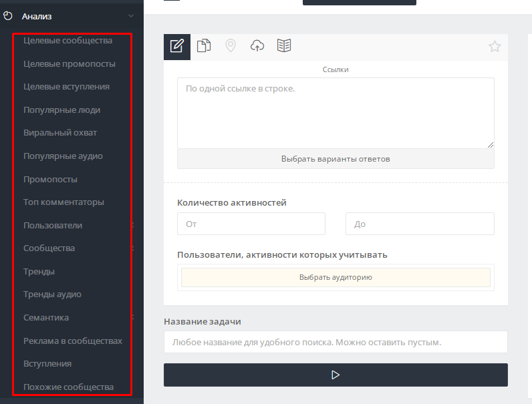Viewport: 532px width, 404px height.
Task: Mark as favorite with star icon
Action: coord(495,46)
